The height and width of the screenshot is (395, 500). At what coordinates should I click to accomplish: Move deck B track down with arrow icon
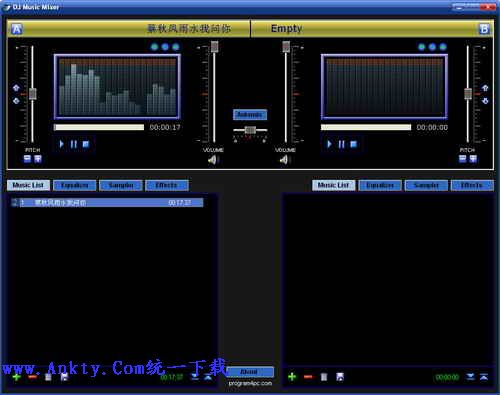470,377
